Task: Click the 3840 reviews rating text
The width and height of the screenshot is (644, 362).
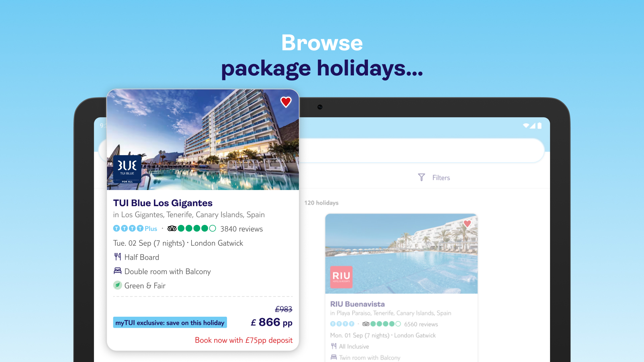Action: pyautogui.click(x=241, y=229)
